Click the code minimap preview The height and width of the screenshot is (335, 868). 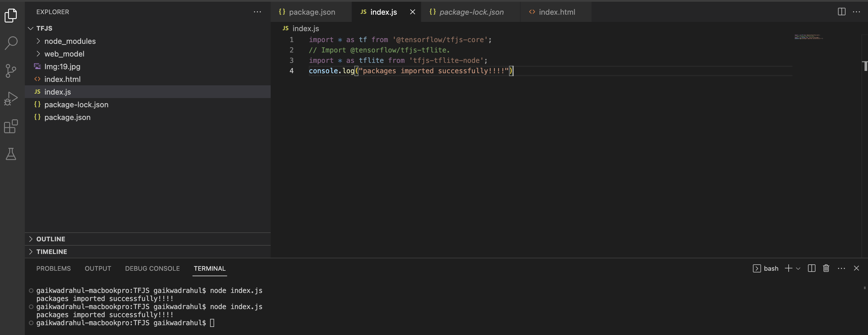pos(808,37)
